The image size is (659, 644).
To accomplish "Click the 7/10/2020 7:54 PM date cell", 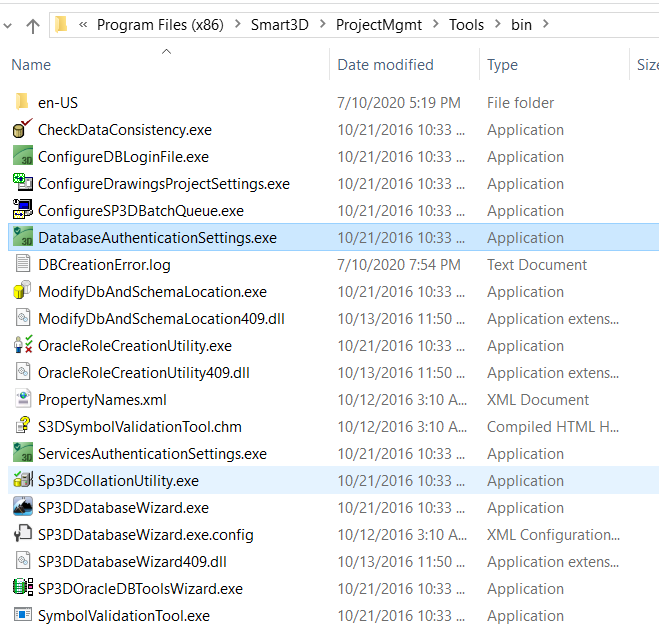I will pos(399,265).
